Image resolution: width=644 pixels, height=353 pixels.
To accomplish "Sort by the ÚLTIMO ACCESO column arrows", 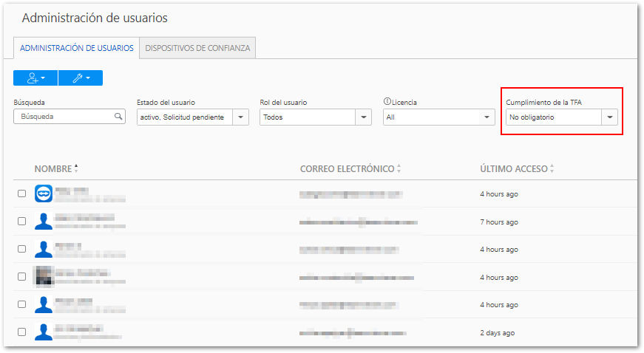I will click(552, 168).
